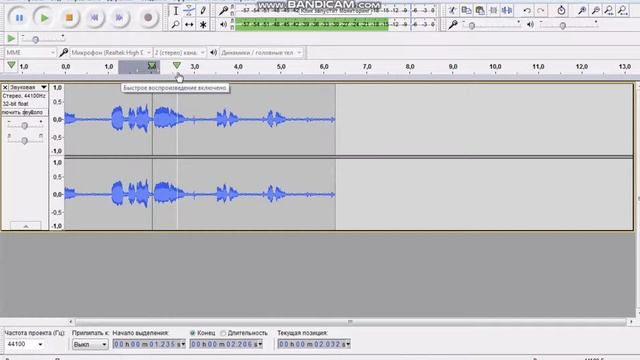This screenshot has width=640, height=360.
Task: Adjust the track pan slider
Action: coord(25,140)
